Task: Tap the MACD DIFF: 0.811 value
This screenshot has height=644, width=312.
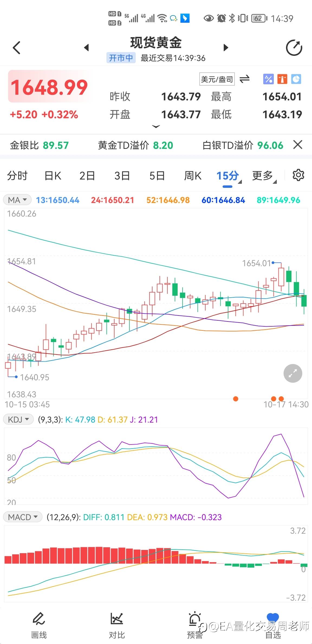Action: [x=104, y=517]
